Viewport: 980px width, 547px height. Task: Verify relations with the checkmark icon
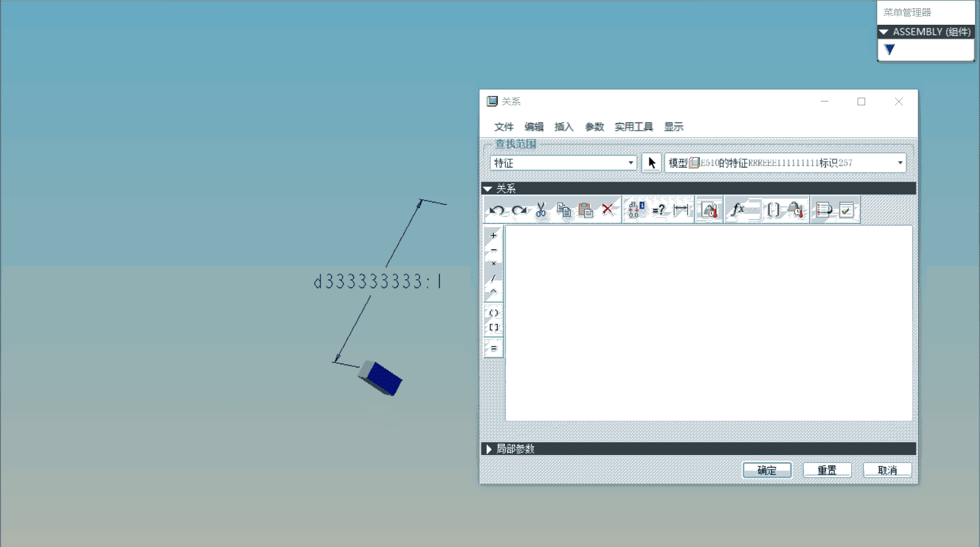click(847, 210)
